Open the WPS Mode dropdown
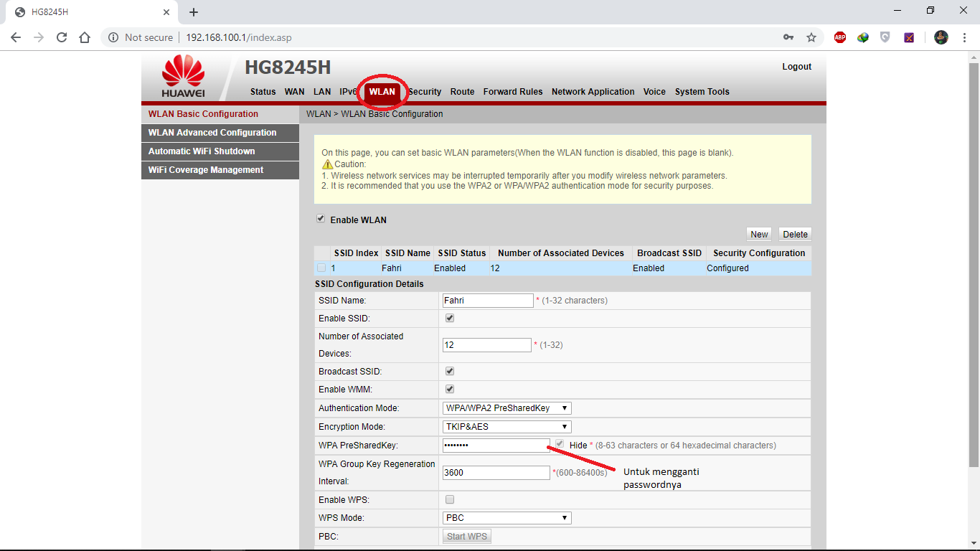The height and width of the screenshot is (551, 980). point(507,518)
